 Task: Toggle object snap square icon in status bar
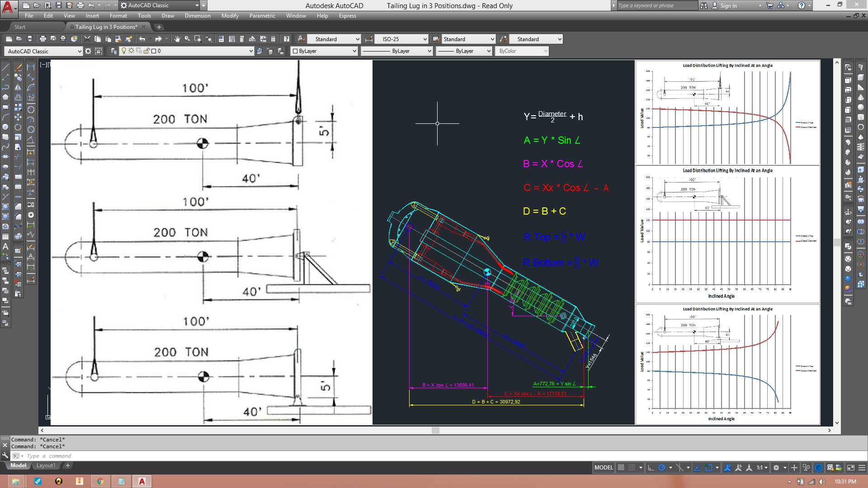708,468
